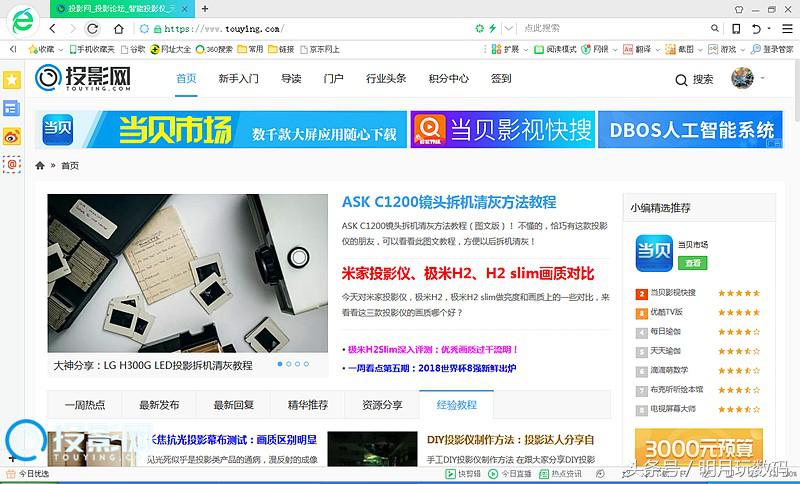
Task: Open 网址大全 bookmark
Action: coord(170,49)
